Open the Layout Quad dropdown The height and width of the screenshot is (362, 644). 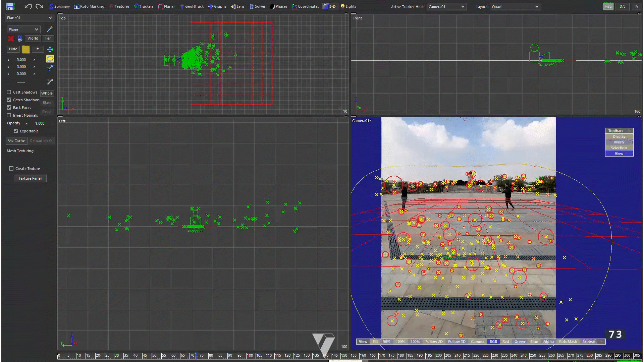click(515, 7)
